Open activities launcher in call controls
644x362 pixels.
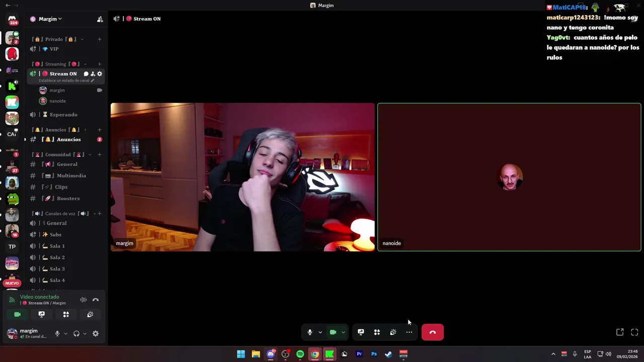(x=377, y=332)
